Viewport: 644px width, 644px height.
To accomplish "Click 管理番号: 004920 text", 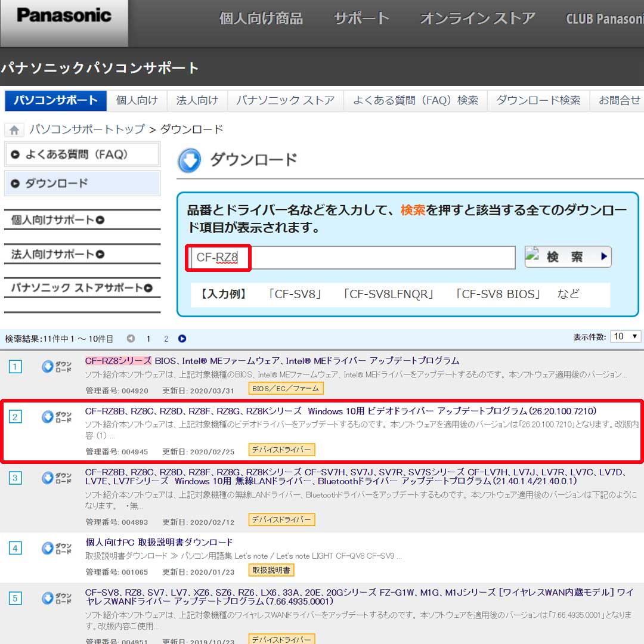I will click(117, 391).
